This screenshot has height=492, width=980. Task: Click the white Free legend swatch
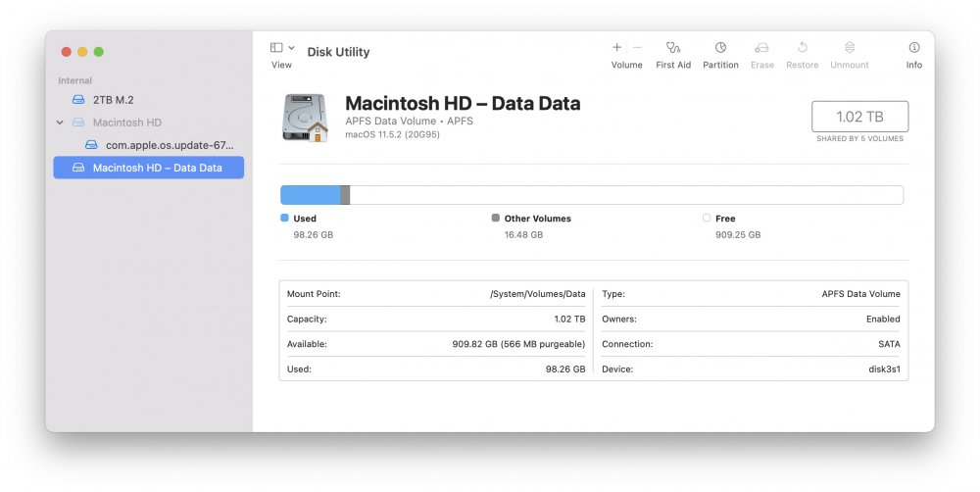pyautogui.click(x=707, y=218)
